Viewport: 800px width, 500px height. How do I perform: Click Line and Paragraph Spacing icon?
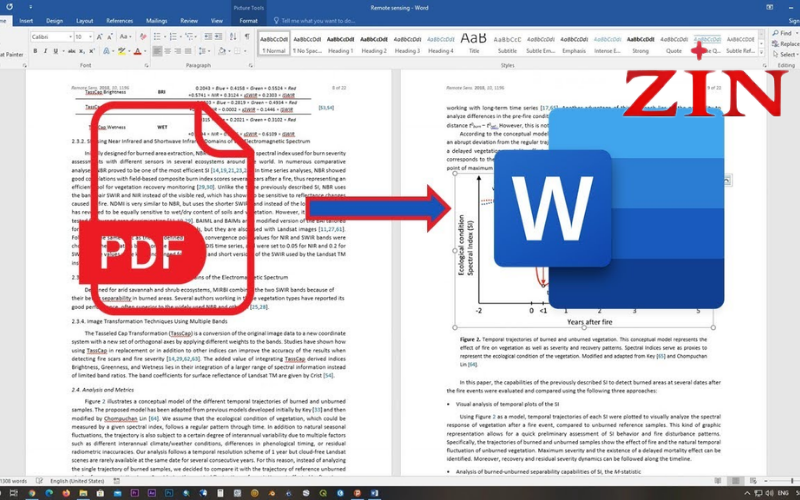203,51
